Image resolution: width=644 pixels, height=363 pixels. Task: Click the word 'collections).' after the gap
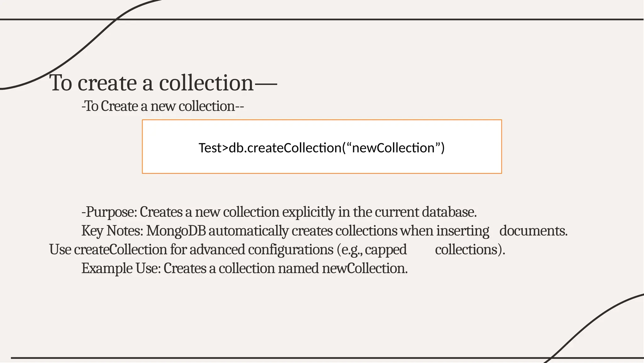pyautogui.click(x=470, y=250)
